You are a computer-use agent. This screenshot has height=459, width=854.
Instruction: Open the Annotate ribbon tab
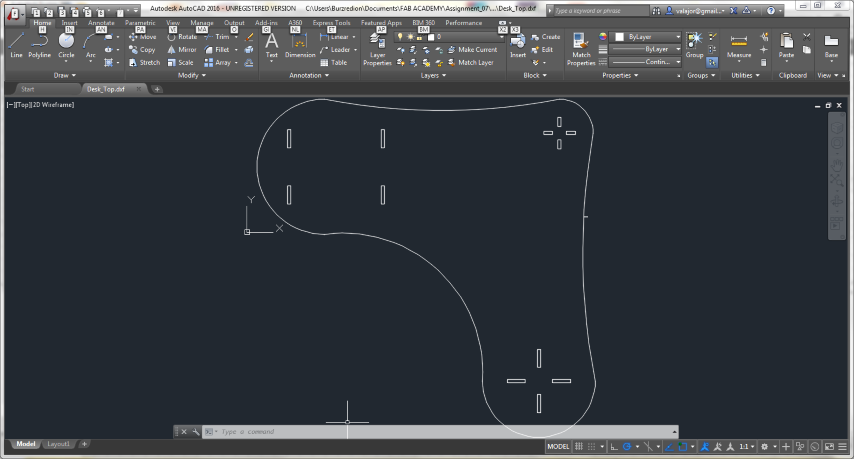101,23
